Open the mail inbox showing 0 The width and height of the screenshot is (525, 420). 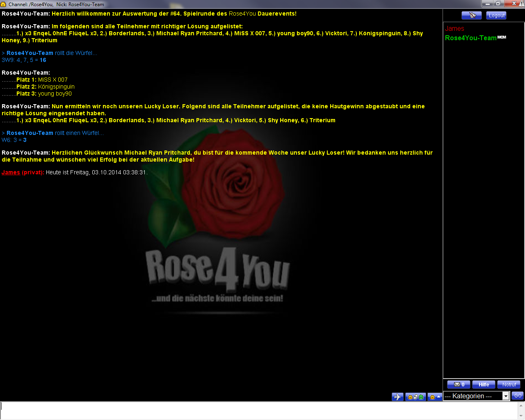coord(459,385)
